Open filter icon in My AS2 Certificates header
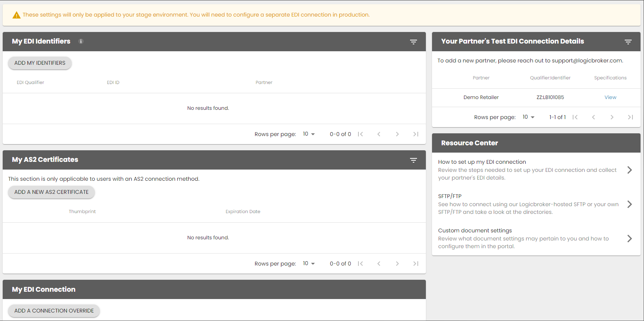This screenshot has width=644, height=321. pos(413,160)
